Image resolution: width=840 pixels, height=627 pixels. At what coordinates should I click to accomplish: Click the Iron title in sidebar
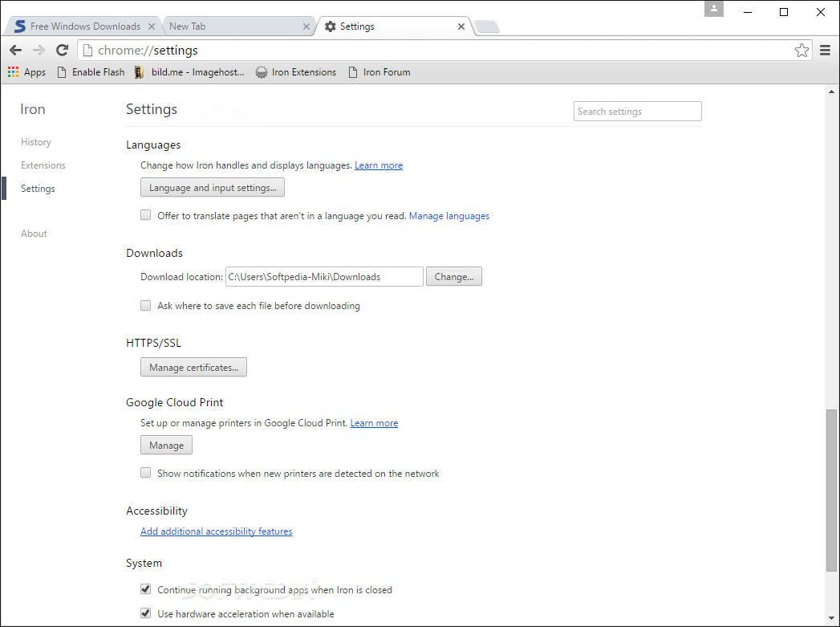pyautogui.click(x=33, y=109)
